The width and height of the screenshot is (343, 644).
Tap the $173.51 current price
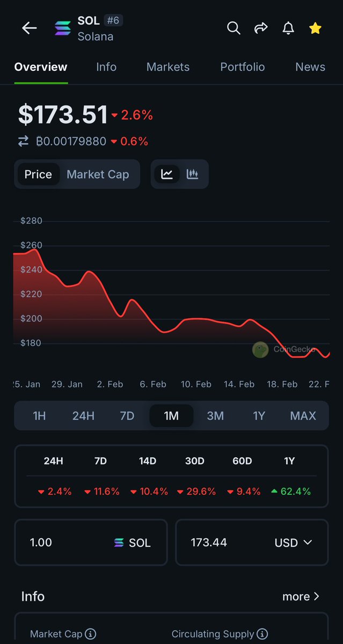pos(63,114)
